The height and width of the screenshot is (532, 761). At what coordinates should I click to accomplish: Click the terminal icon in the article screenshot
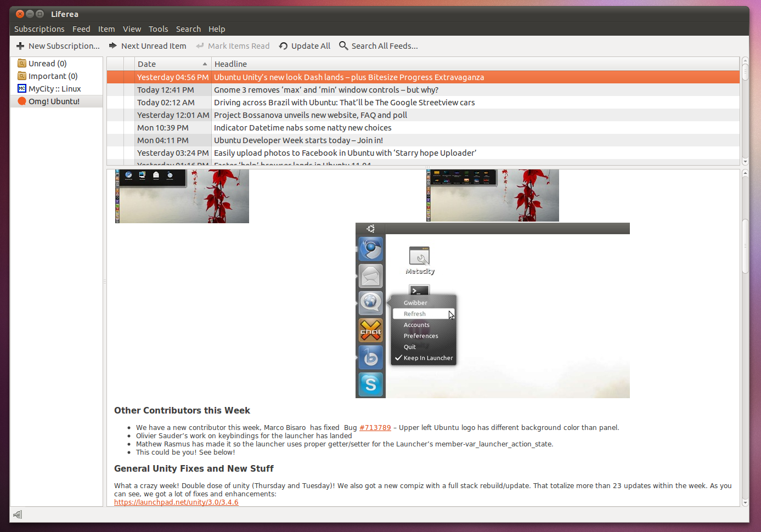pos(420,290)
